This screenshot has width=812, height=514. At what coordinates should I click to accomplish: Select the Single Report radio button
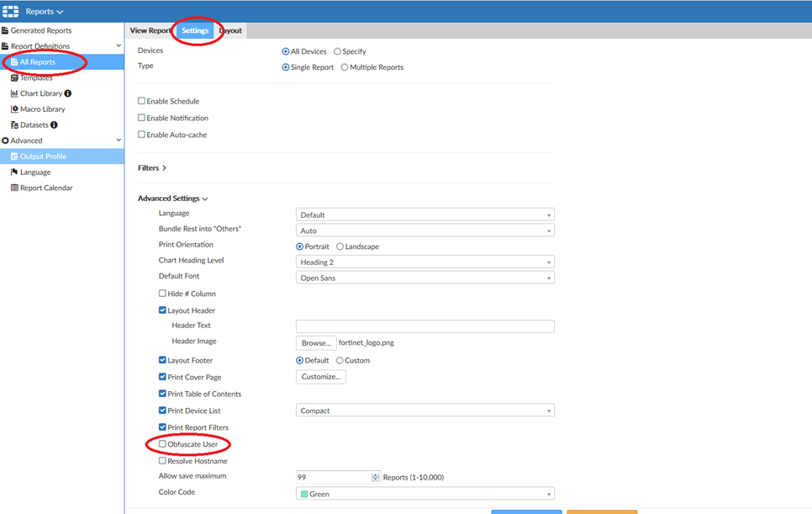point(285,66)
